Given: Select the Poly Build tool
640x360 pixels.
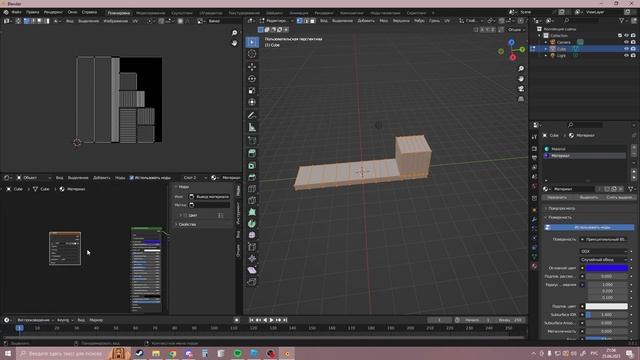Looking at the screenshot, I should [x=252, y=212].
